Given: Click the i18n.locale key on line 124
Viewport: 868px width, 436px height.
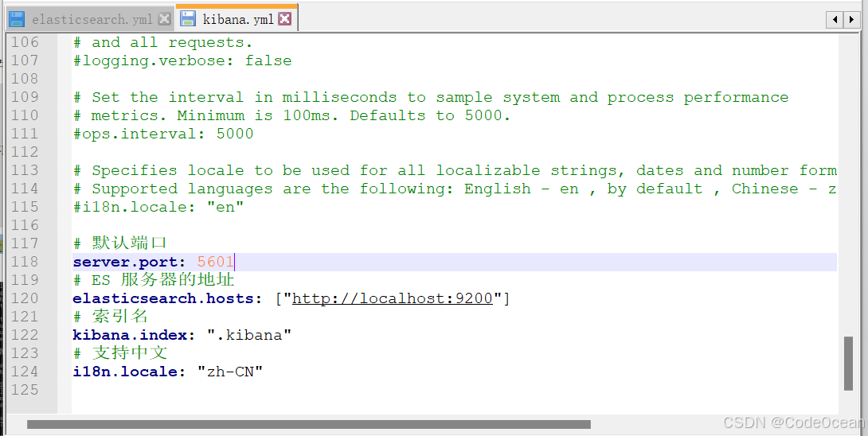Looking at the screenshot, I should [126, 372].
